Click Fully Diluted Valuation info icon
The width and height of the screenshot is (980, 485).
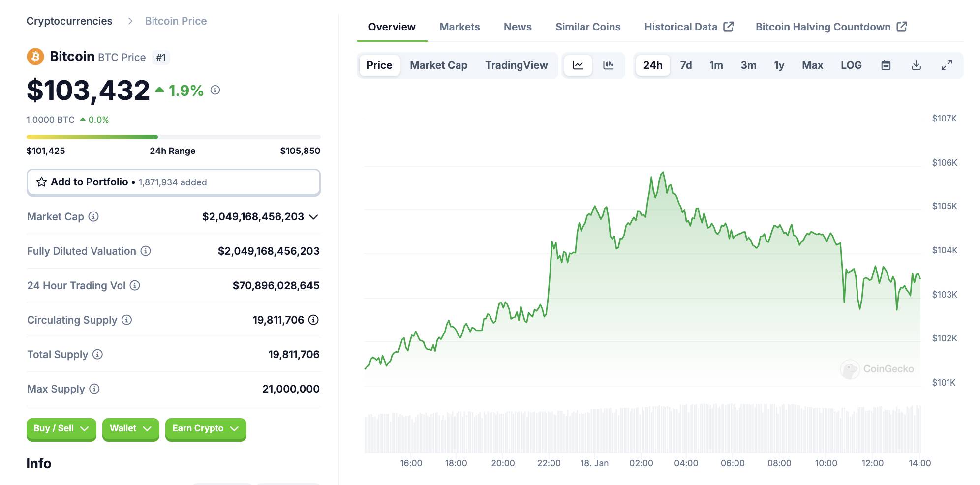point(146,251)
